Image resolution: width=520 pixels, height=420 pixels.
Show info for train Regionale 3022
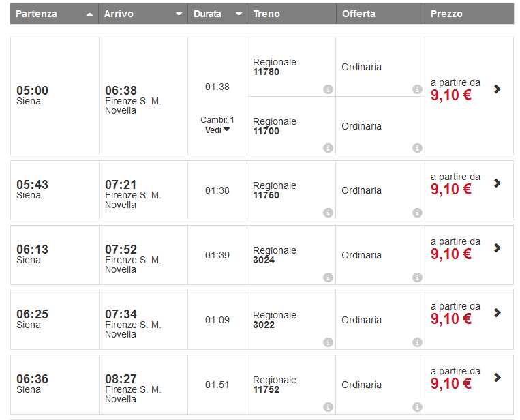tap(328, 342)
